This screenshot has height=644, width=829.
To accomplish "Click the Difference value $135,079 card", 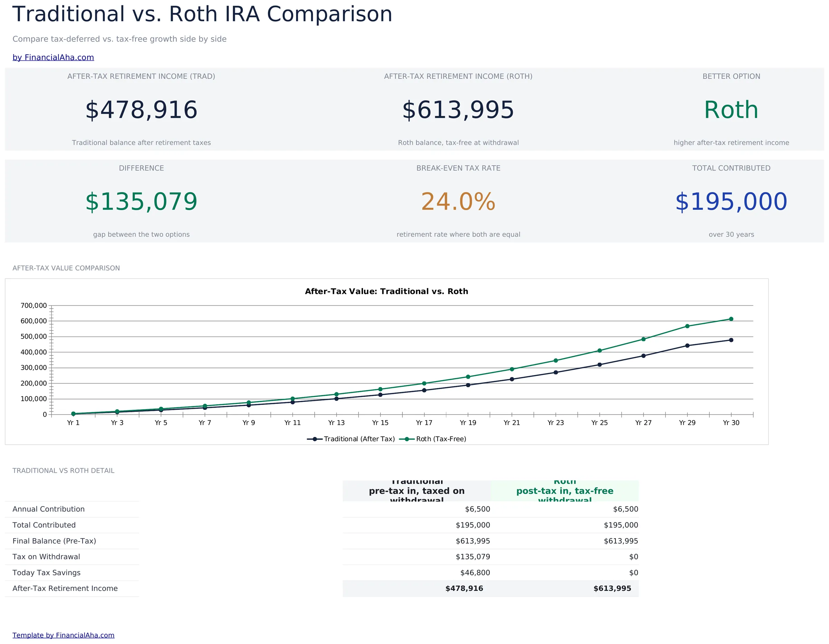I will coord(141,202).
